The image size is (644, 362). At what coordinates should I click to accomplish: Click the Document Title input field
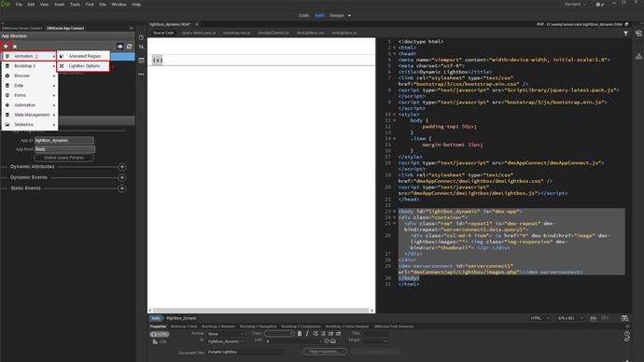pos(245,352)
